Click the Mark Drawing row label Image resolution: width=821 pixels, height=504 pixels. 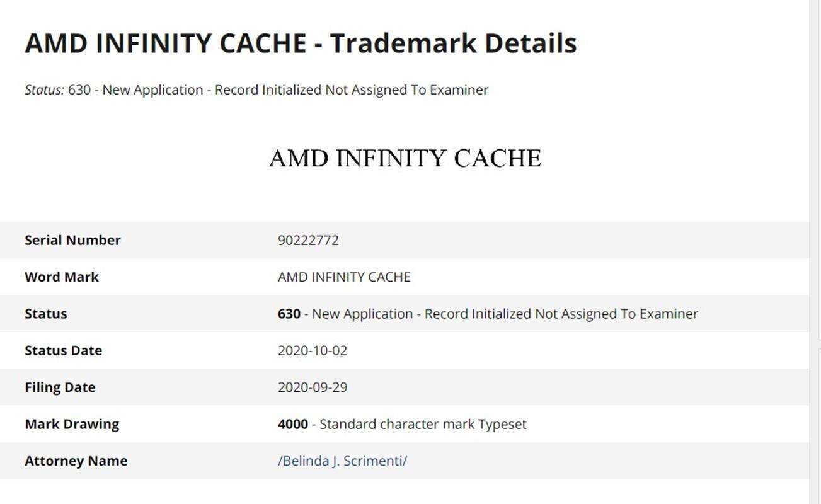[72, 424]
